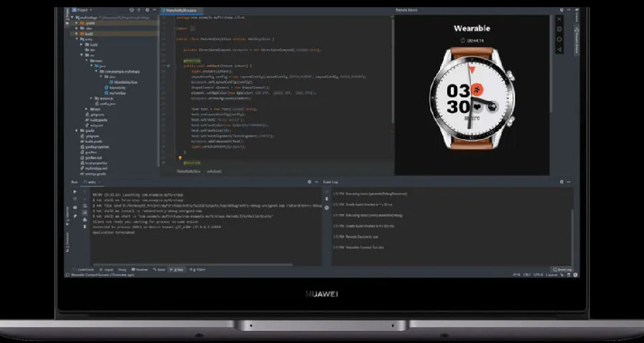This screenshot has width=644, height=343.
Task: Expand the .gradle folder
Action: pos(77,23)
